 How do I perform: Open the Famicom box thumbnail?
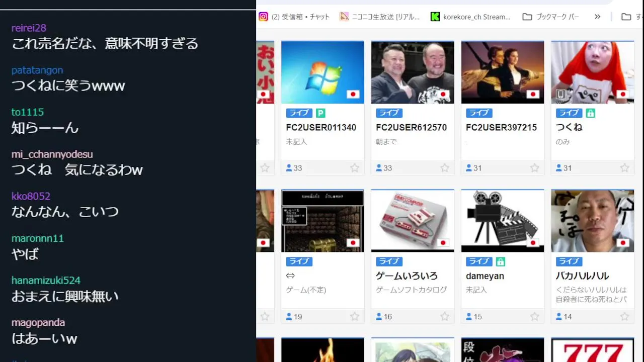click(x=413, y=221)
